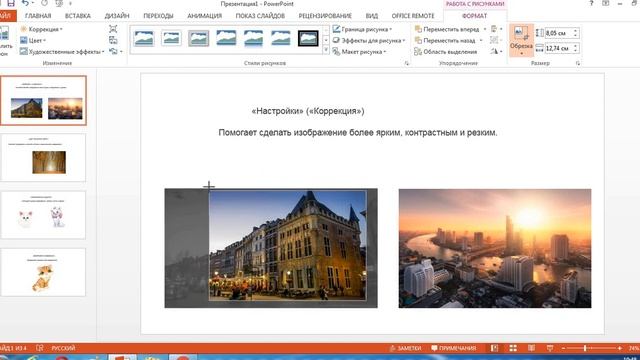The width and height of the screenshot is (640, 360).
Task: Switch to Reading view icon
Action: (x=531, y=348)
